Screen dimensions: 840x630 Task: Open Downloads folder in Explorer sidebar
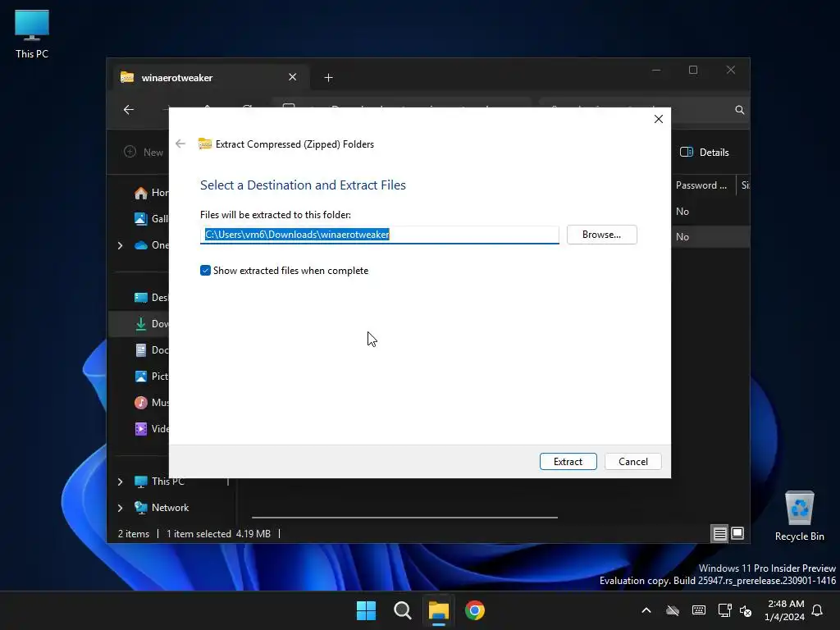pos(151,323)
